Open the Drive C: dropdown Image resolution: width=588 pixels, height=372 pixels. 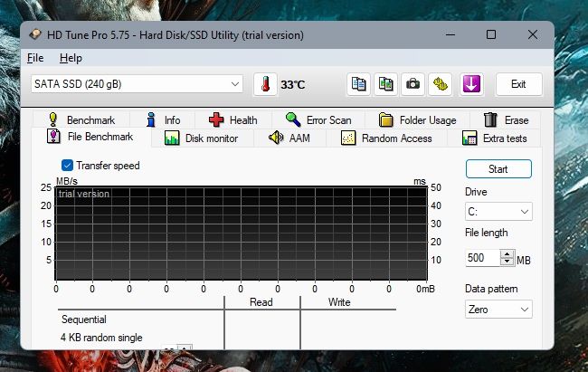(498, 212)
